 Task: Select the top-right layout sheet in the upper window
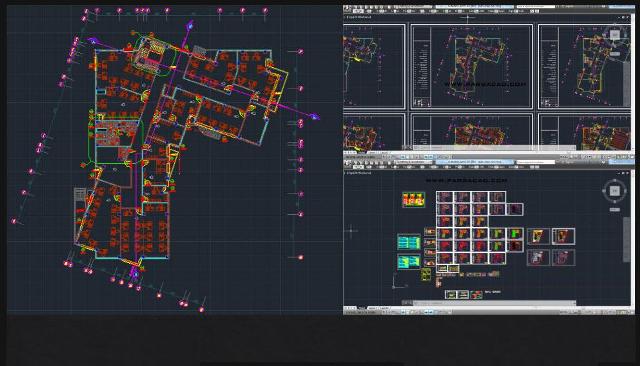click(x=584, y=67)
